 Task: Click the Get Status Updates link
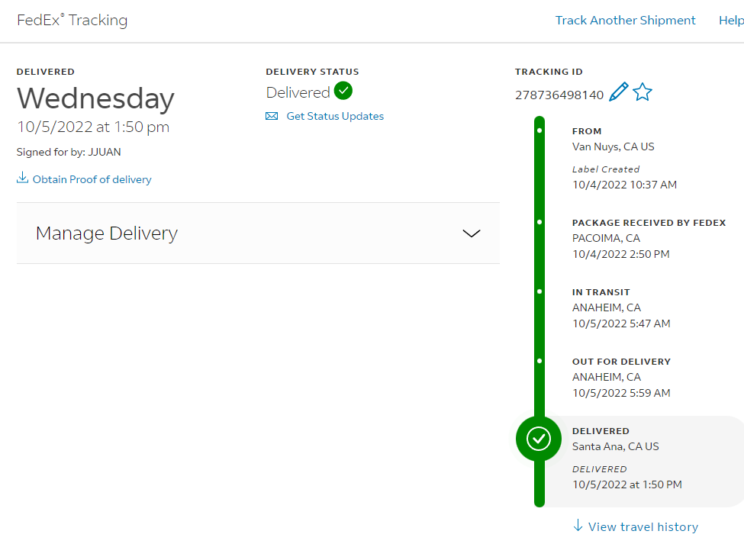click(335, 116)
